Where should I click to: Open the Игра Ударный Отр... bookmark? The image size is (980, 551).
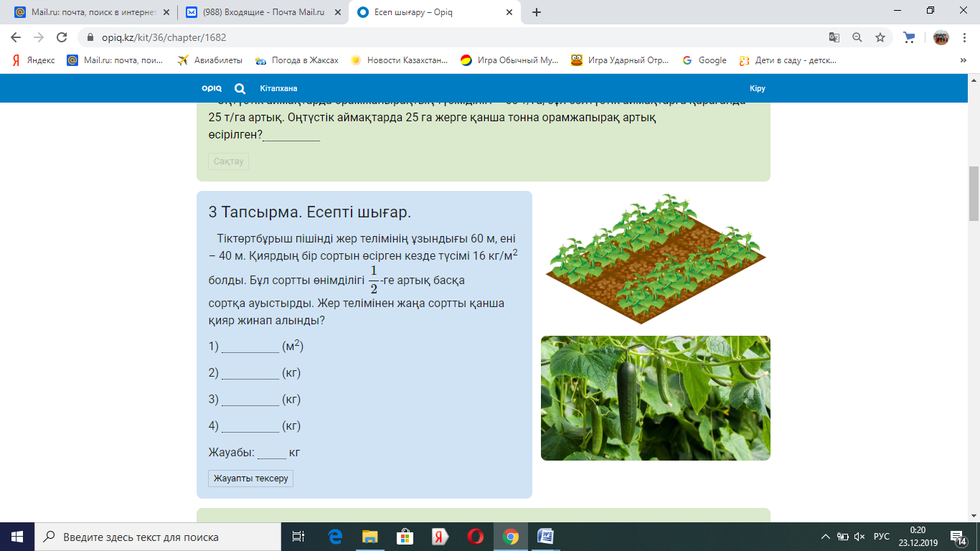pos(620,60)
